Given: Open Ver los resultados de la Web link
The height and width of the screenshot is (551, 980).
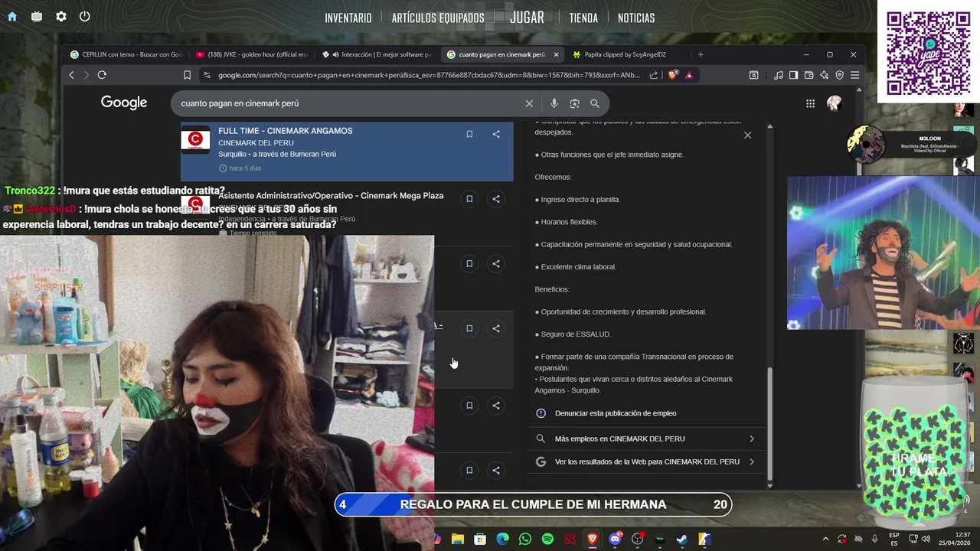Looking at the screenshot, I should pos(645,461).
